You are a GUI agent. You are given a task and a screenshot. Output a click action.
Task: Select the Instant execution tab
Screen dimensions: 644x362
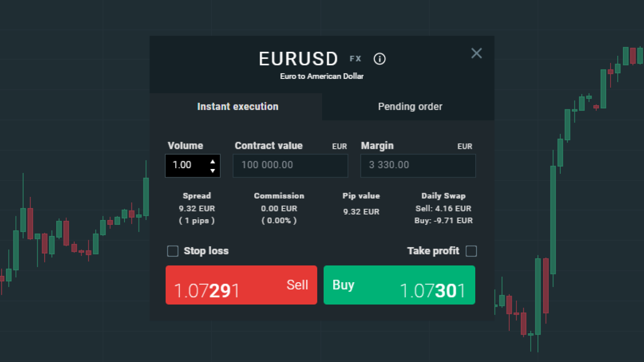(x=237, y=107)
